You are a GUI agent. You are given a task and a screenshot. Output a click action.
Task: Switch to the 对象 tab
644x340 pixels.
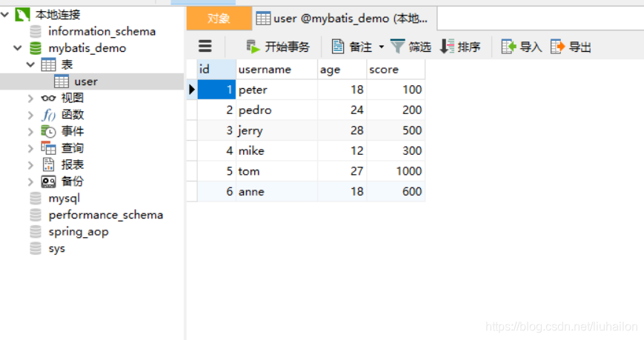click(219, 19)
